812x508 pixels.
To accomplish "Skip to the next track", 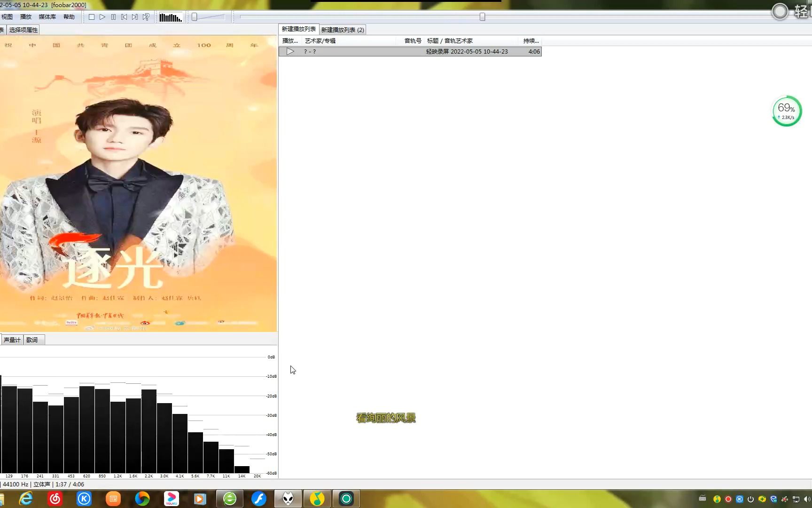I will click(x=135, y=17).
